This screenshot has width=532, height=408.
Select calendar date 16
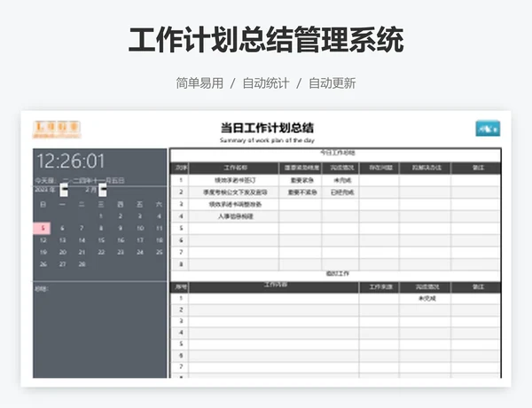click(121, 240)
